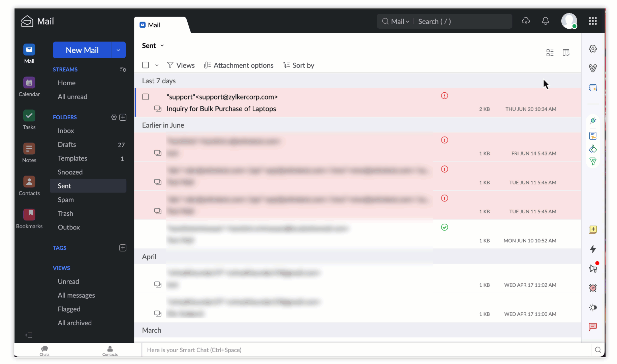This screenshot has width=617, height=364.
Task: Click the wallet card icon in right rail
Action: [593, 88]
